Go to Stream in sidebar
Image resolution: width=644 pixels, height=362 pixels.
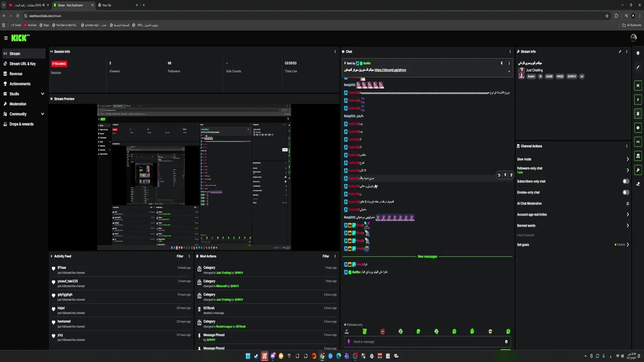[x=23, y=53]
